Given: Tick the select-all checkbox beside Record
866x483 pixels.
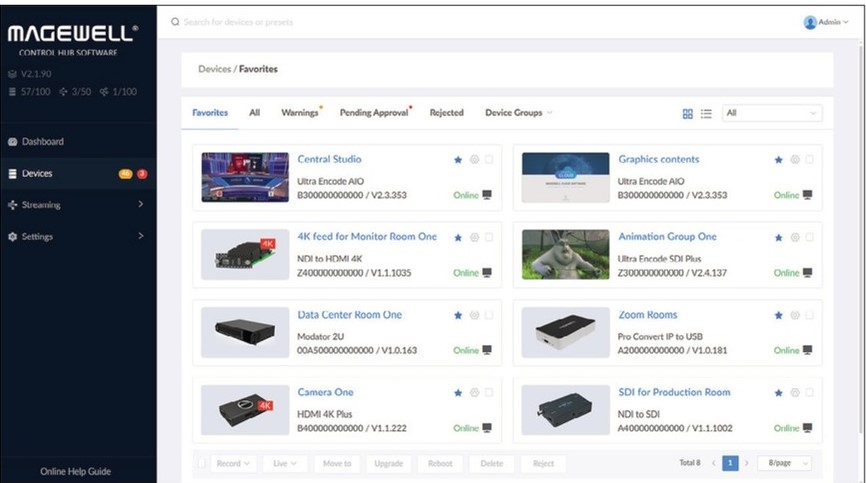Looking at the screenshot, I should (202, 464).
